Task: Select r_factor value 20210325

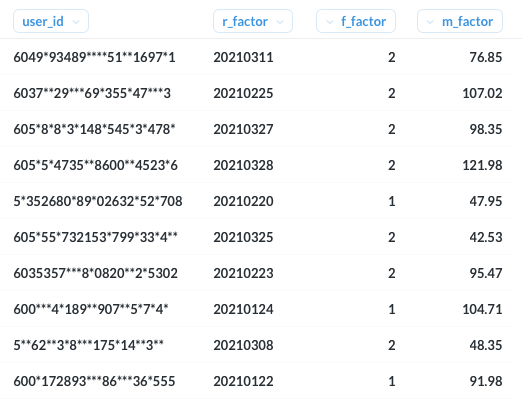Action: point(243,237)
